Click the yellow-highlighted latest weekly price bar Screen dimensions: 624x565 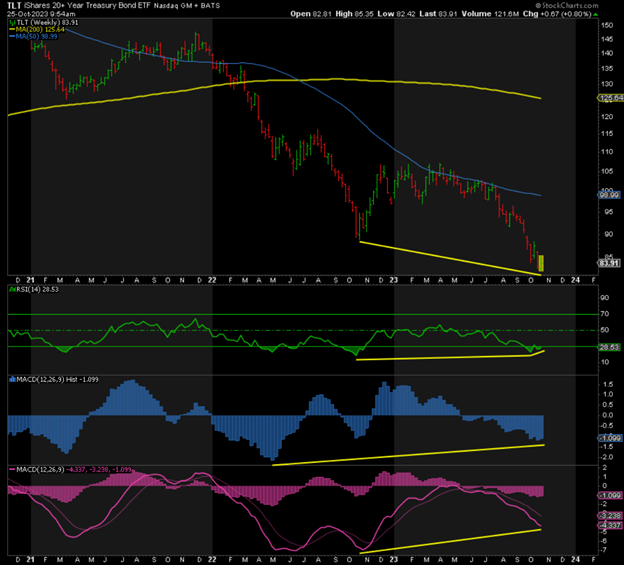pos(541,263)
